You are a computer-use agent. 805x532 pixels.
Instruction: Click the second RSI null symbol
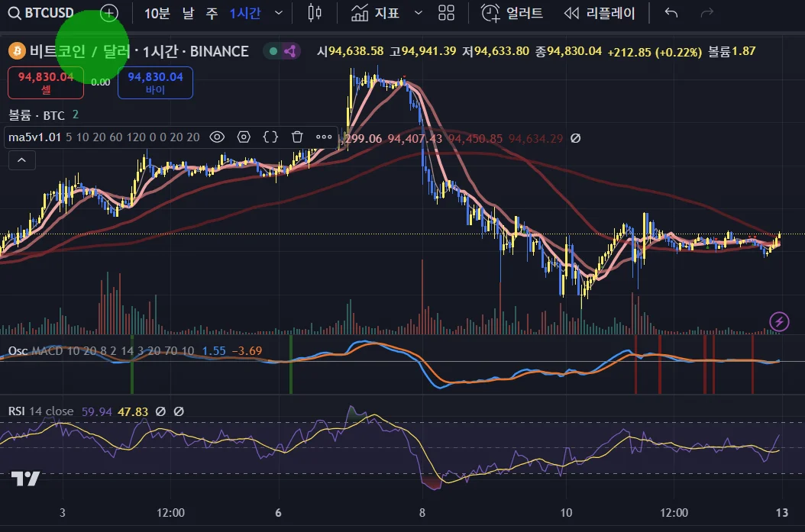coord(179,411)
